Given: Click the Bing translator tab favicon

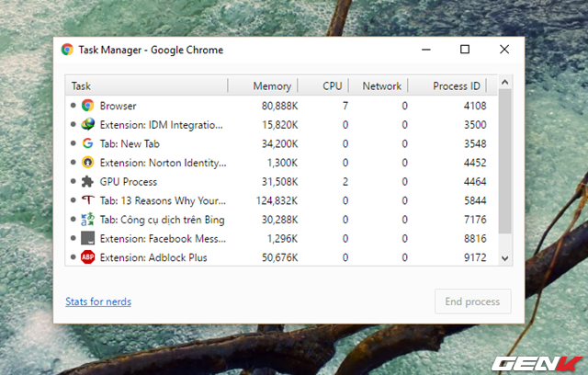Looking at the screenshot, I should coord(88,220).
